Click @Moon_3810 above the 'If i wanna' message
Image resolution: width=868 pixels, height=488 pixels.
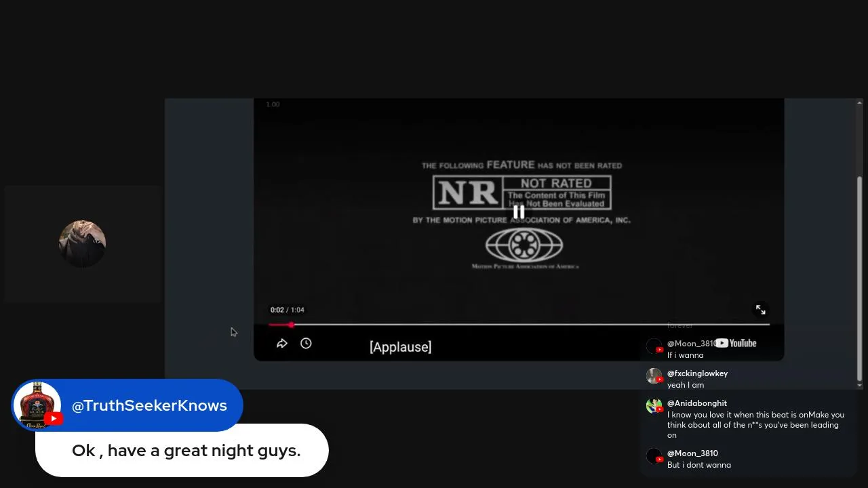690,344
